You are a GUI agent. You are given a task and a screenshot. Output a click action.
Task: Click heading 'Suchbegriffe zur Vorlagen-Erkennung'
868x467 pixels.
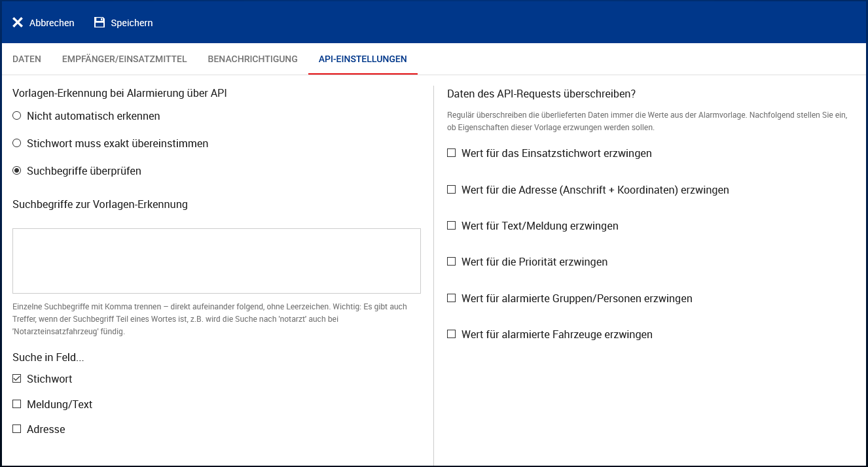point(100,204)
